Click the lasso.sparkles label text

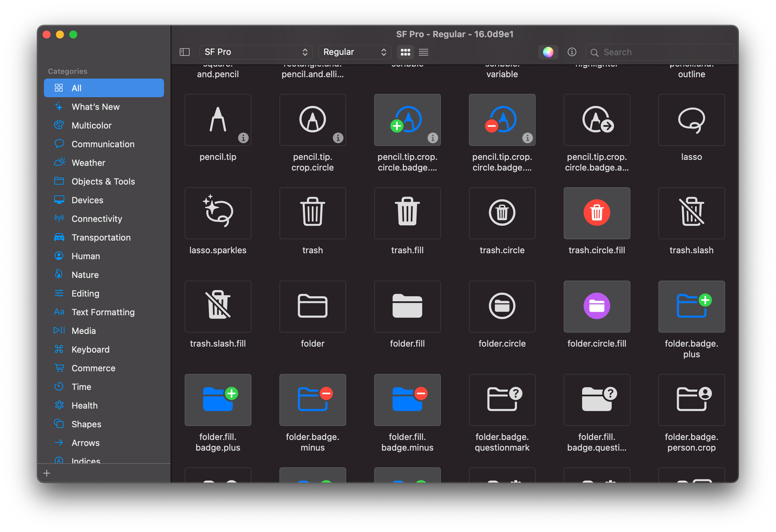click(218, 250)
